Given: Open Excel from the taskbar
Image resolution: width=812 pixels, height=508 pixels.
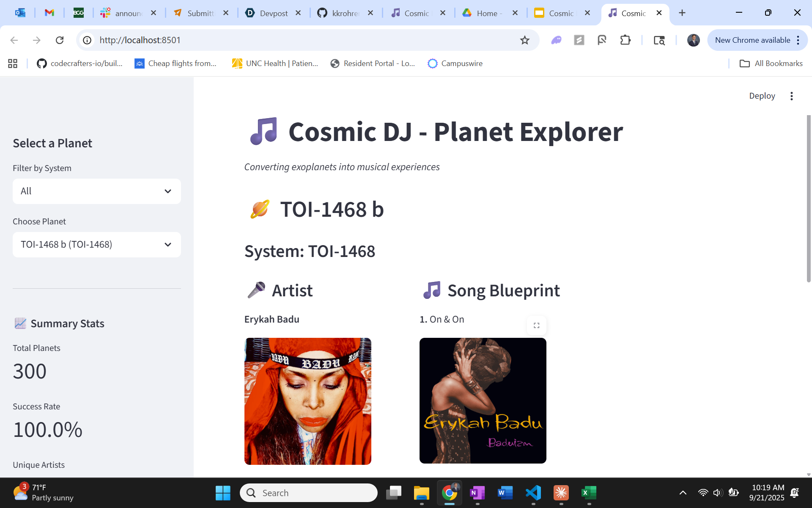Looking at the screenshot, I should click(589, 493).
